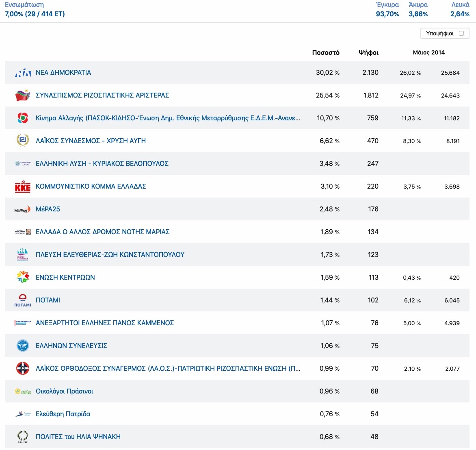Image resolution: width=476 pixels, height=450 pixels.
Task: Click the 4.939 votes from 2014
Action: tap(452, 323)
